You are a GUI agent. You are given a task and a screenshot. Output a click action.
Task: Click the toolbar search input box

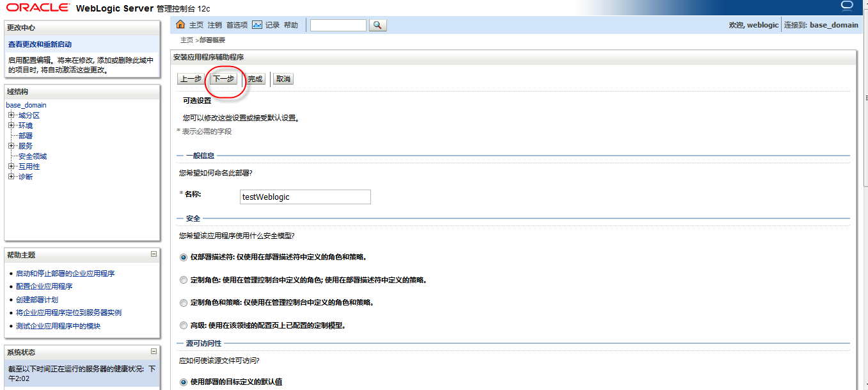[338, 25]
